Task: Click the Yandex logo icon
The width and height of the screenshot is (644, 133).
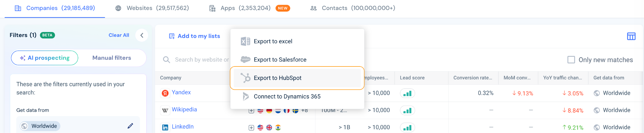Action: click(165, 93)
